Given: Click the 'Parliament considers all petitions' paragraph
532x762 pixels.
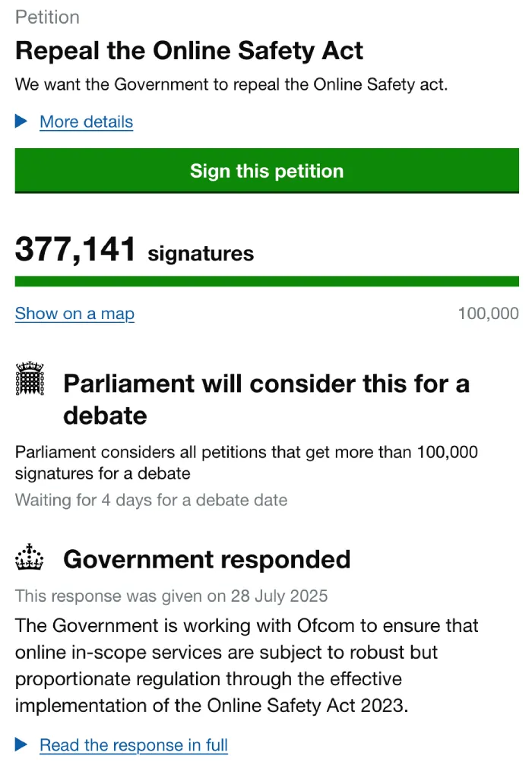Looking at the screenshot, I should pos(246,463).
